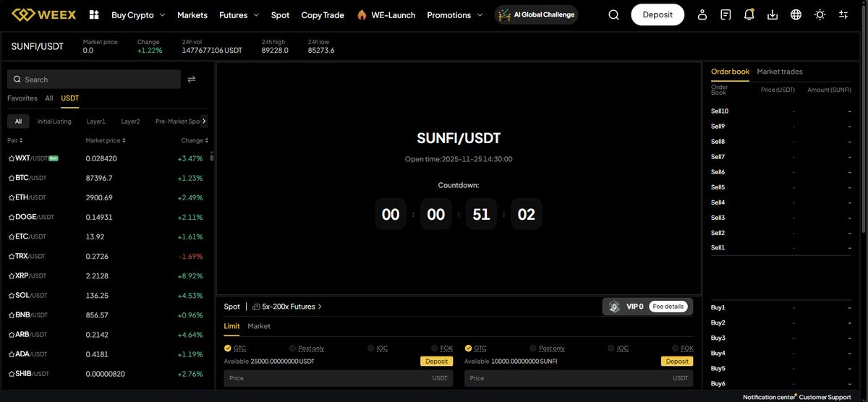Open Fee details

[668, 307]
